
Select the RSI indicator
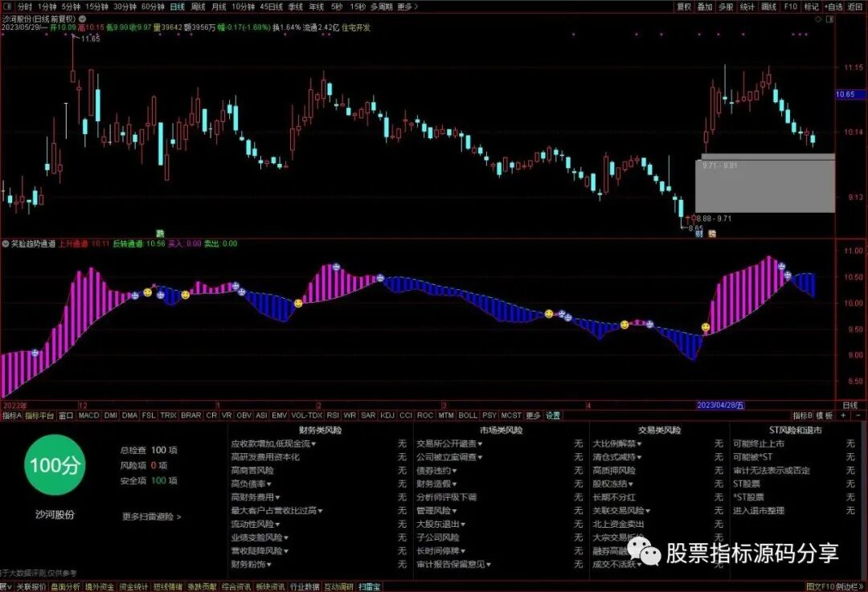[333, 415]
